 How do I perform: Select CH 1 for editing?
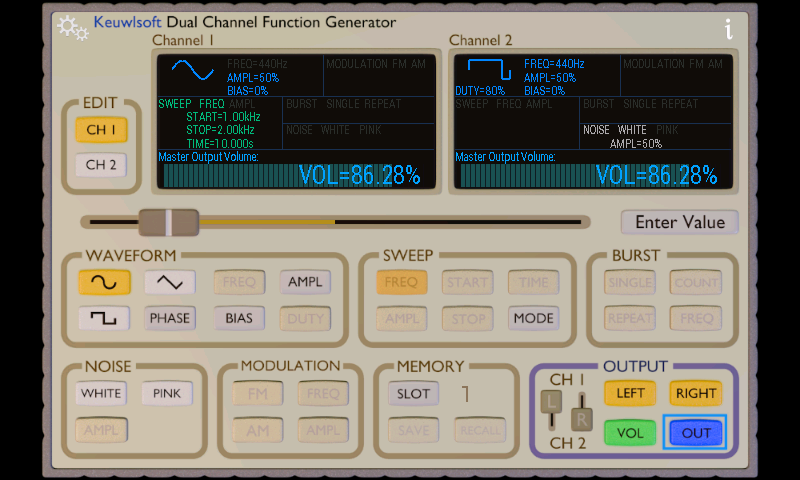click(101, 130)
